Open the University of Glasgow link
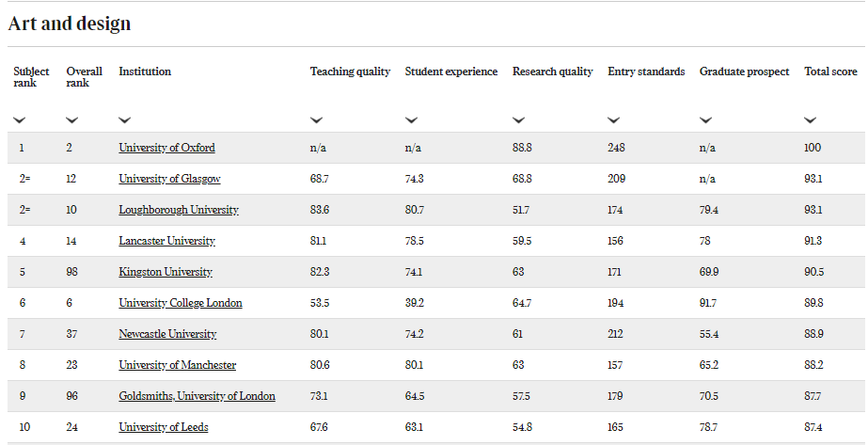The height and width of the screenshot is (445, 868). 169,179
